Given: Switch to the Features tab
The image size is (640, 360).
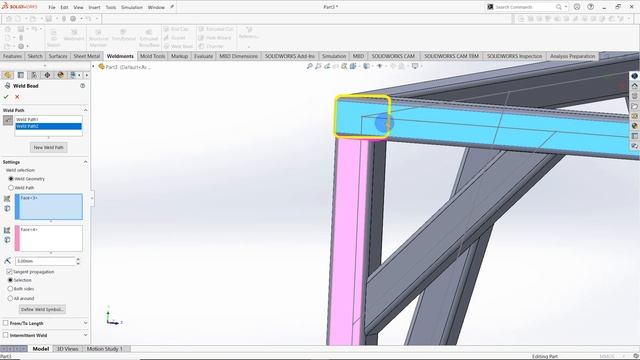Looking at the screenshot, I should (12, 56).
